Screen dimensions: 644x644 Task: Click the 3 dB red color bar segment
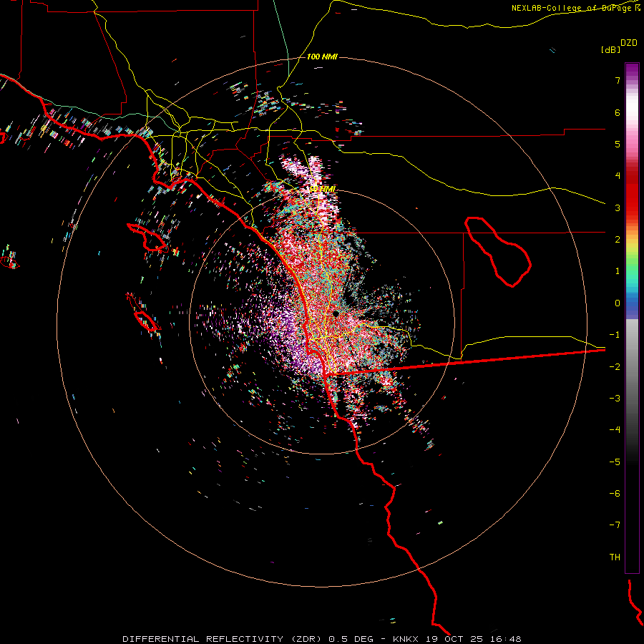tap(632, 208)
